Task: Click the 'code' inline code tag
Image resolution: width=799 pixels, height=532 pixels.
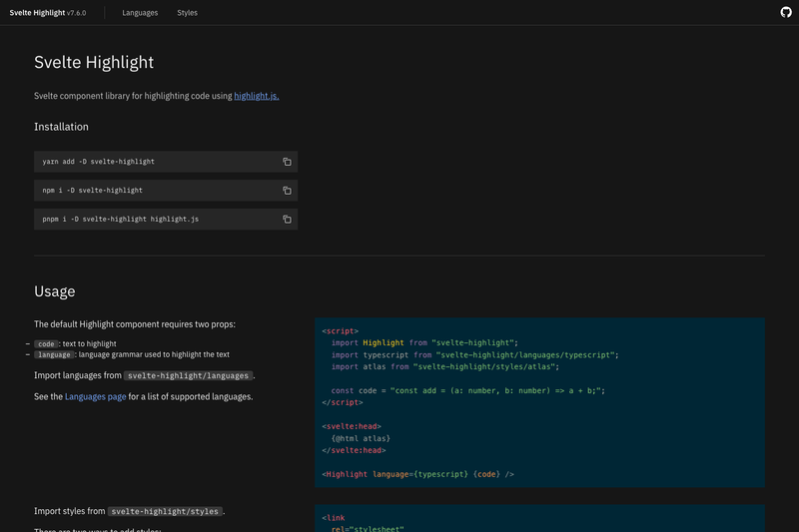Action: (x=46, y=344)
